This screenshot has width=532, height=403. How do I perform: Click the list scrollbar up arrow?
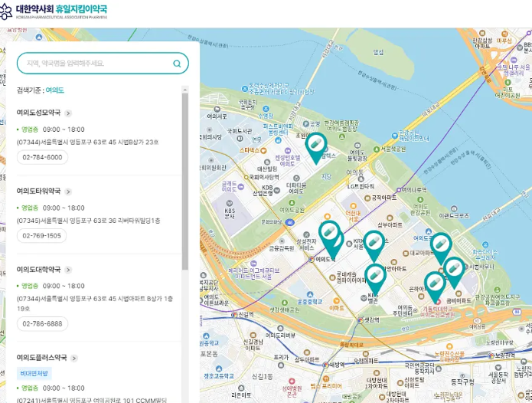[x=185, y=90]
